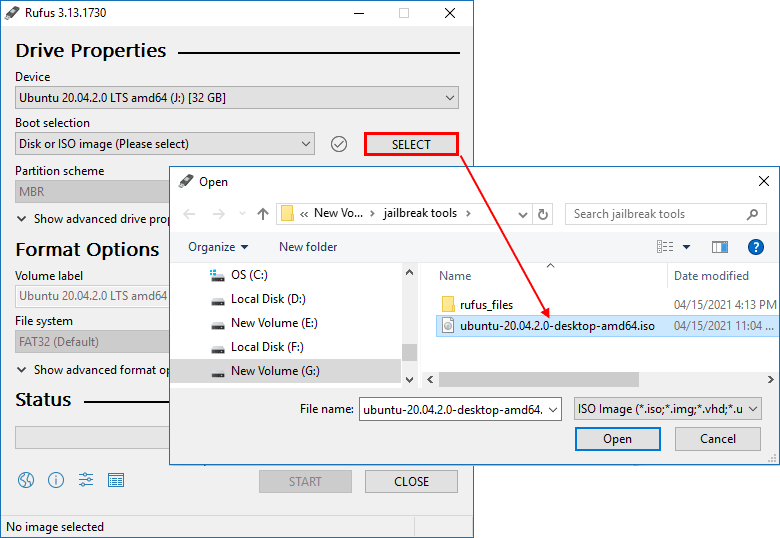Click the Volume label field in Rufus
Viewport: 780px width, 538px height.
coord(92,296)
